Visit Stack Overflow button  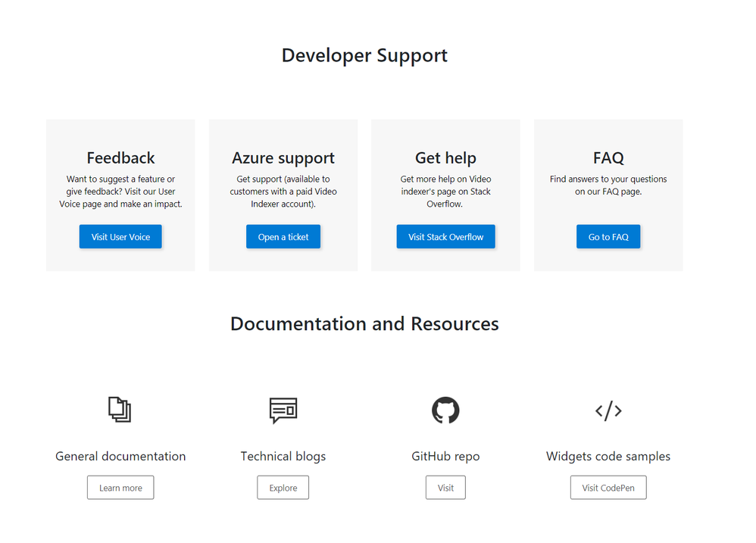tap(445, 236)
